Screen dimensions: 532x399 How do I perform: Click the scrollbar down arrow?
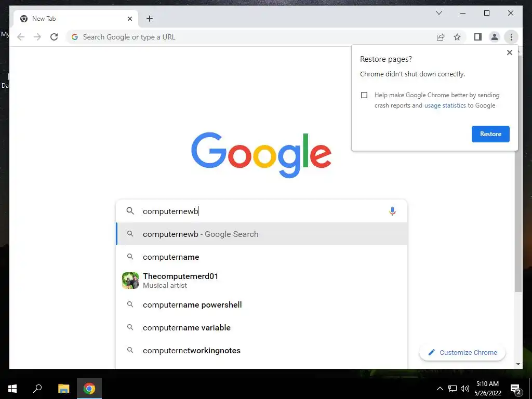click(518, 364)
